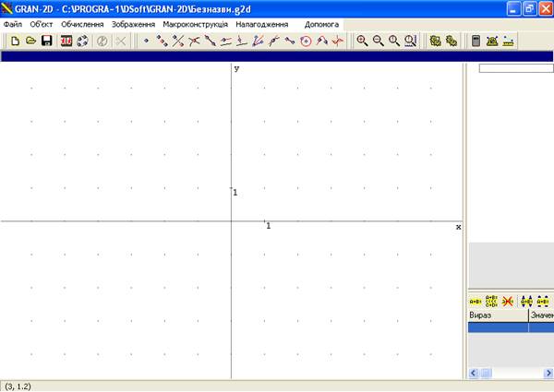Viewport: 554px width, 392px height.
Task: Click the text input field at top right
Action: pyautogui.click(x=516, y=68)
